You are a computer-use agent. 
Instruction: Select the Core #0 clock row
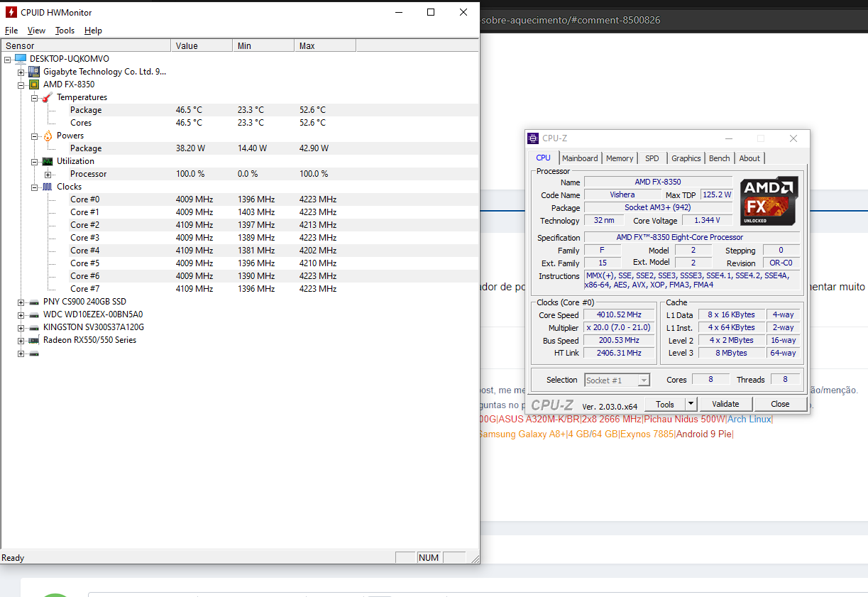pyautogui.click(x=240, y=199)
